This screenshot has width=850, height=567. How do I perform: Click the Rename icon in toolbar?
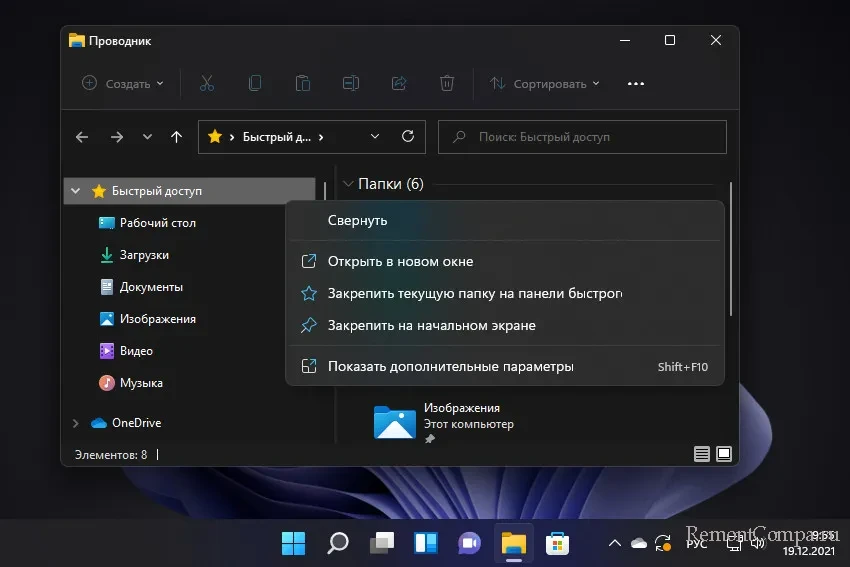[x=351, y=84]
